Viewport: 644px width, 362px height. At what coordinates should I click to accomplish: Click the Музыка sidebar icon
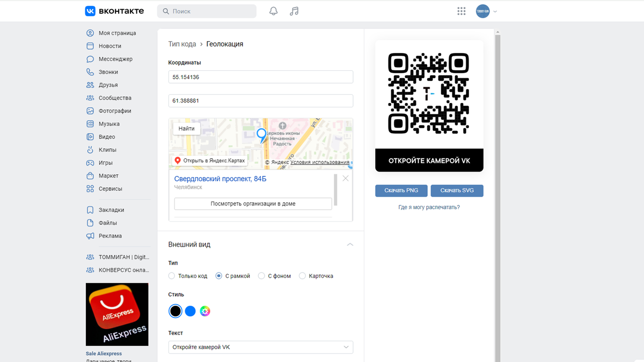pos(90,124)
